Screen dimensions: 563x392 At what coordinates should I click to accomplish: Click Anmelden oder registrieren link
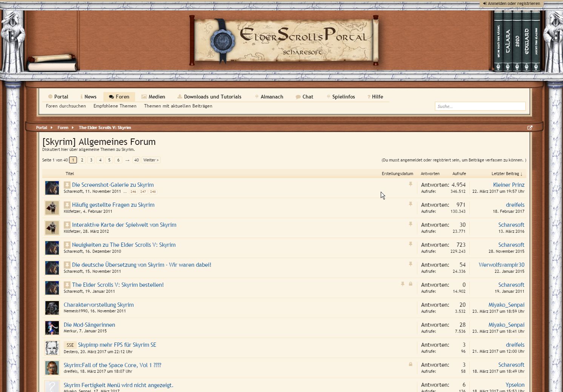pyautogui.click(x=511, y=3)
